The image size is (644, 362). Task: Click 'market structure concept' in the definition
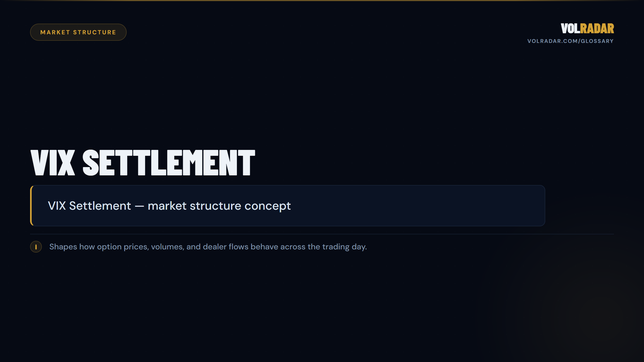[219, 206]
